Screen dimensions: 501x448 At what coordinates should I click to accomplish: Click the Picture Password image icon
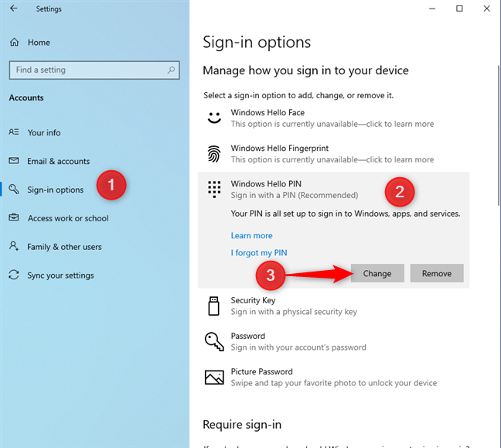pyautogui.click(x=214, y=377)
